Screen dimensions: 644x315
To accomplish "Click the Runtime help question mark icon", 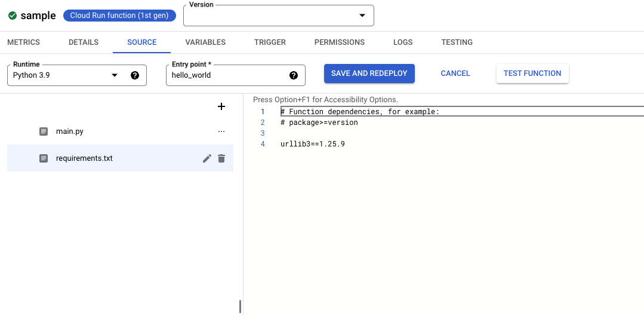I will click(135, 75).
